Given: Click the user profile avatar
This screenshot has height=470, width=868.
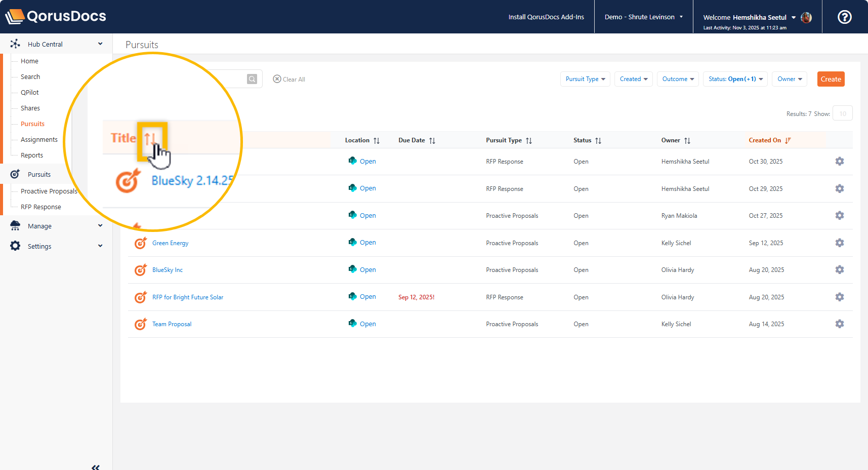Looking at the screenshot, I should coord(806,17).
